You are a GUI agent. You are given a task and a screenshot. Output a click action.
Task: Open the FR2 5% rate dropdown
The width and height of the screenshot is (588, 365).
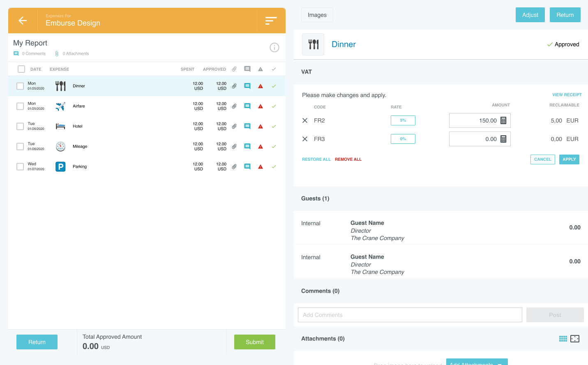tap(403, 120)
